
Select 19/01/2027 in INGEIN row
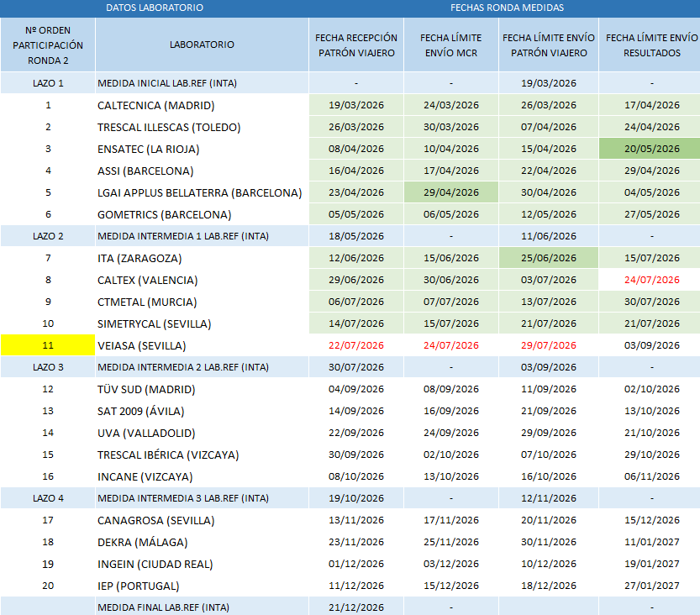pos(652,564)
